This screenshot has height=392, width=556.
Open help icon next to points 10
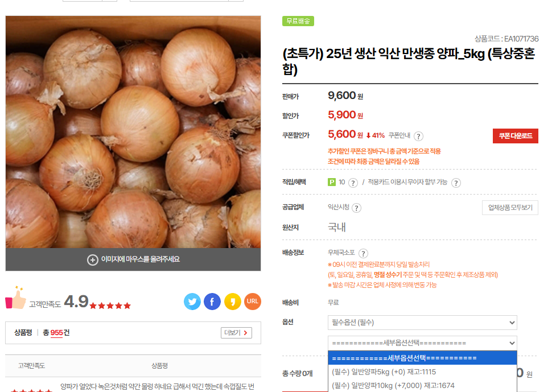(x=353, y=183)
